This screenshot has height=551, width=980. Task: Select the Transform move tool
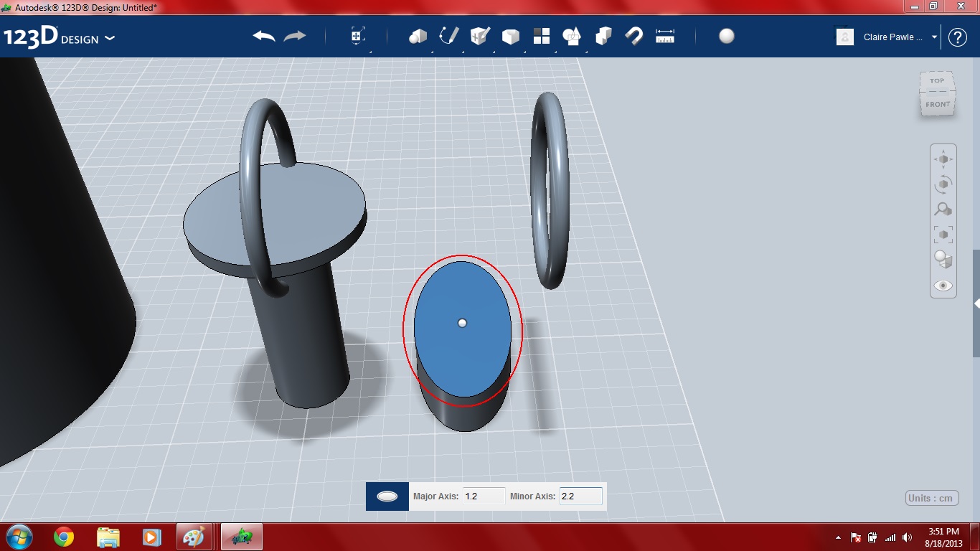pos(357,37)
